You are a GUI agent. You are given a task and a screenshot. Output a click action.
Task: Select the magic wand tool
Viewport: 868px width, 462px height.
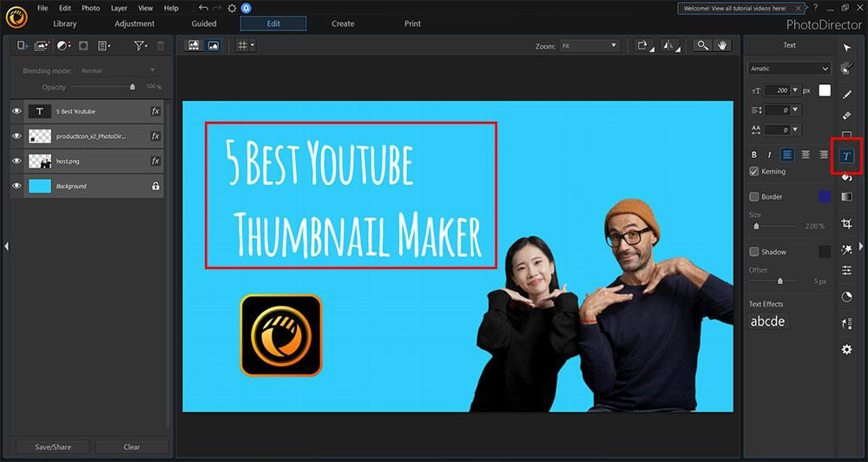846,250
